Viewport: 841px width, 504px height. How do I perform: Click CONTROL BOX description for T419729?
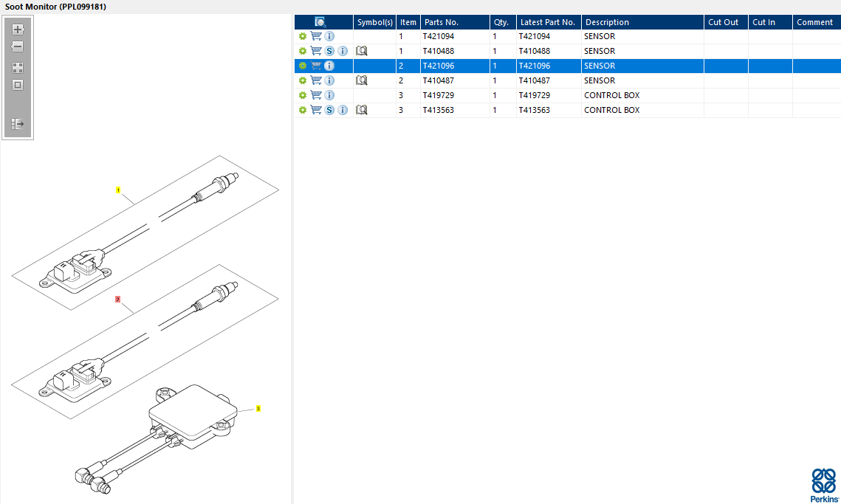pos(612,95)
